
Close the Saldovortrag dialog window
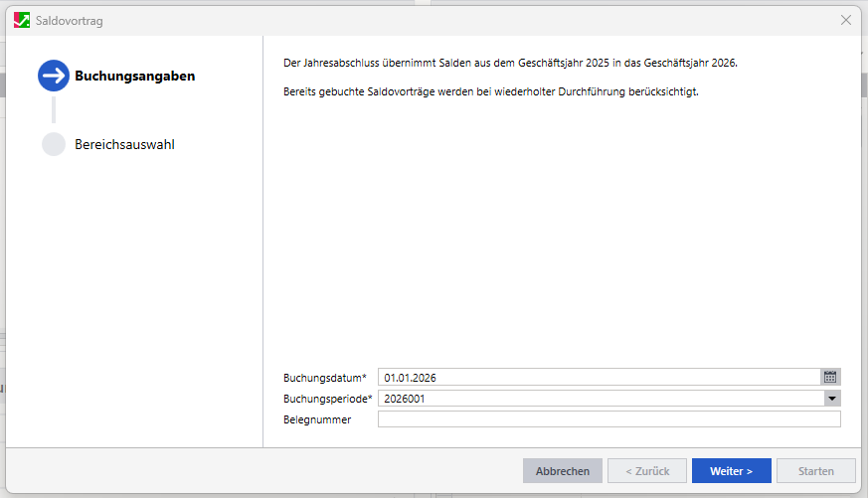click(x=846, y=20)
